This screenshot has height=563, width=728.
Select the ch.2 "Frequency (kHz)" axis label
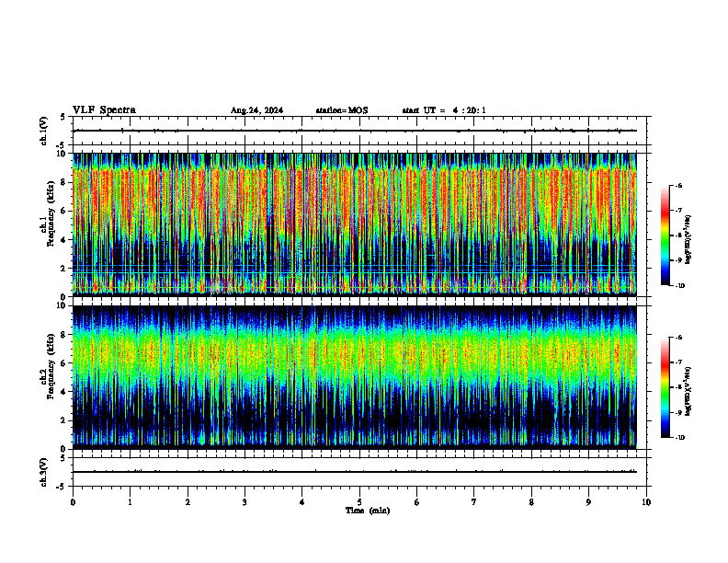click(x=51, y=366)
